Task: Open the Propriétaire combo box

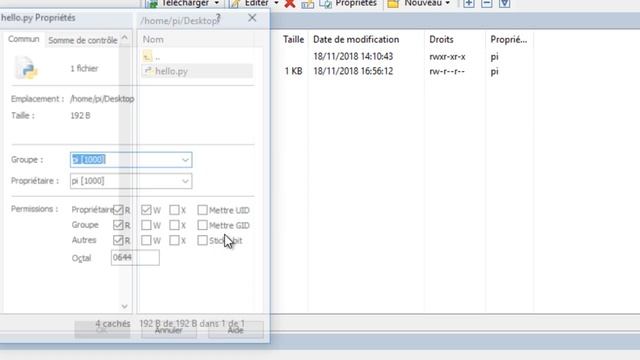Action: click(x=131, y=181)
